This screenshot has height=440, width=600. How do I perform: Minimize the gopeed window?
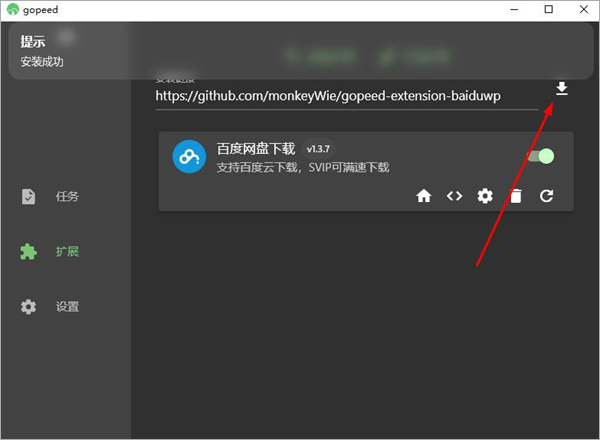[514, 10]
